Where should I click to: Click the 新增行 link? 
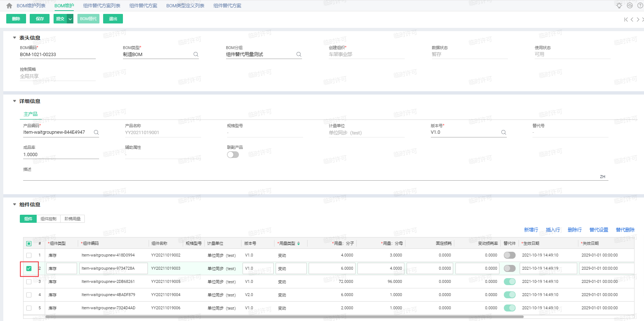pyautogui.click(x=531, y=230)
